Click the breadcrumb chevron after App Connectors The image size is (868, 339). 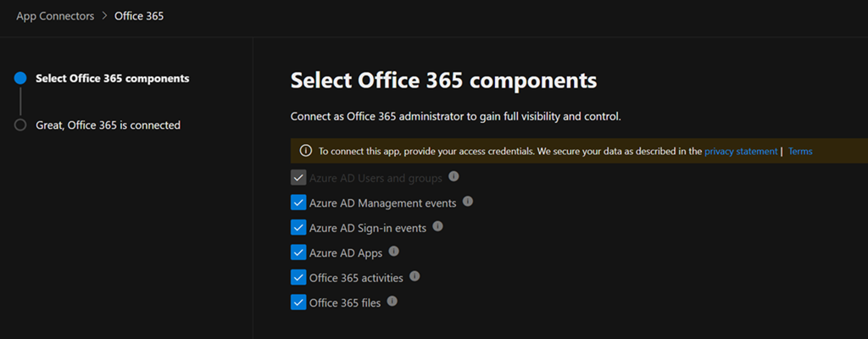104,17
